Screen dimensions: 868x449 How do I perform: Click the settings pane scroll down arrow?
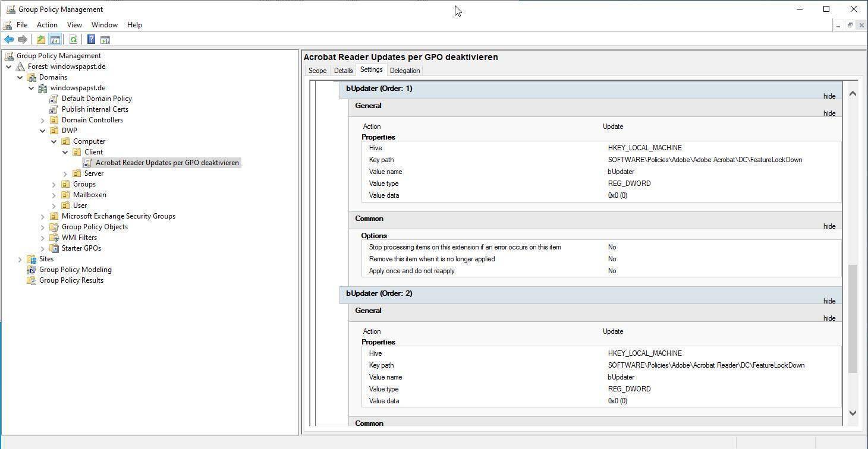click(853, 413)
